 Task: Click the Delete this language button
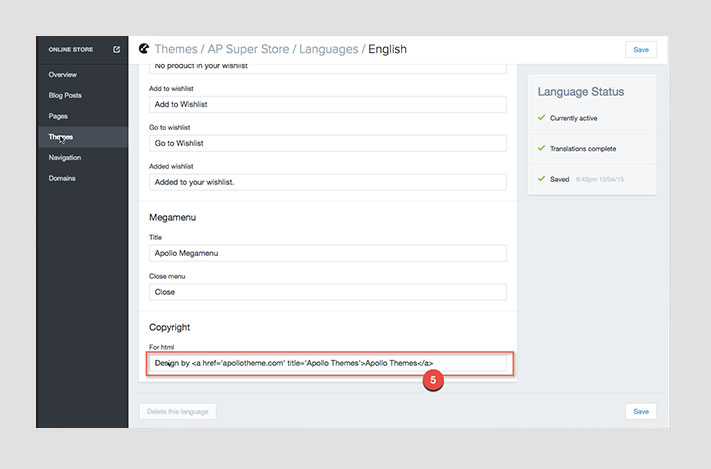click(x=177, y=411)
